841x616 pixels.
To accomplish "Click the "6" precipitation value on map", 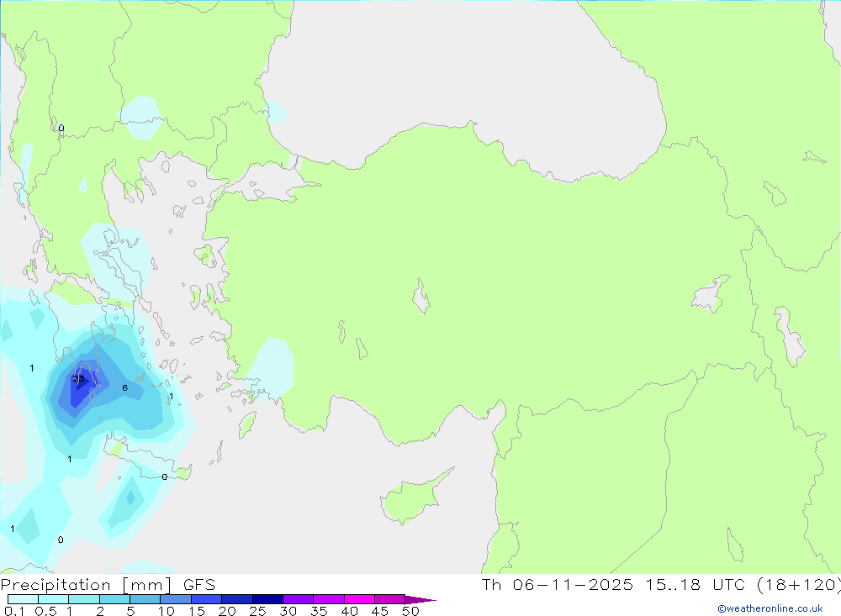I will click(125, 387).
